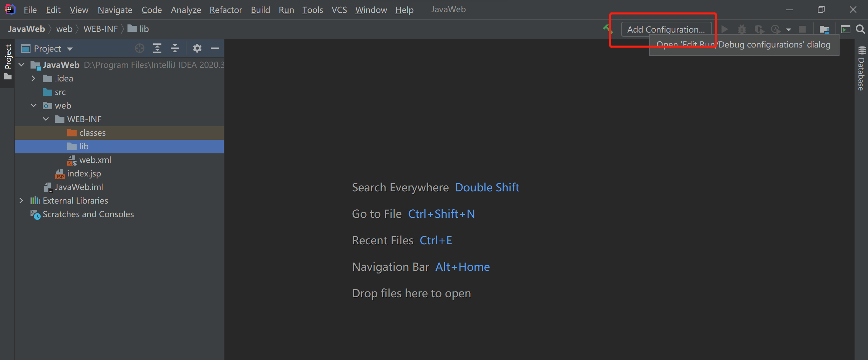Image resolution: width=868 pixels, height=360 pixels.
Task: Select the src folder in project tree
Action: pyautogui.click(x=119, y=92)
